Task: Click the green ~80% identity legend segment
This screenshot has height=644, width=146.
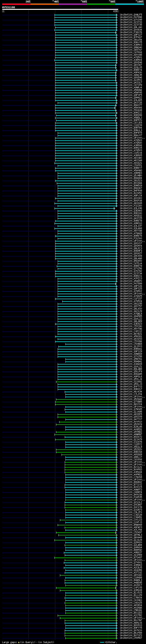Action: pyautogui.click(x=101, y=4)
